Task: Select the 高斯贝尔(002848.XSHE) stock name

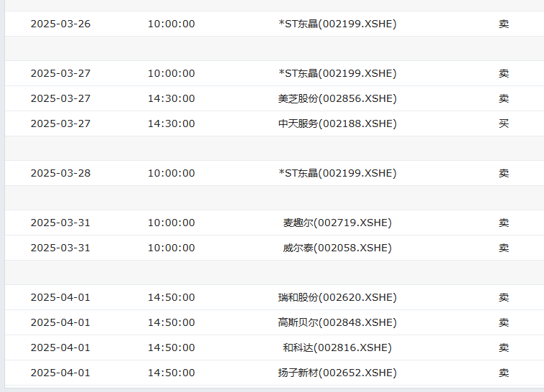Action: point(337,322)
